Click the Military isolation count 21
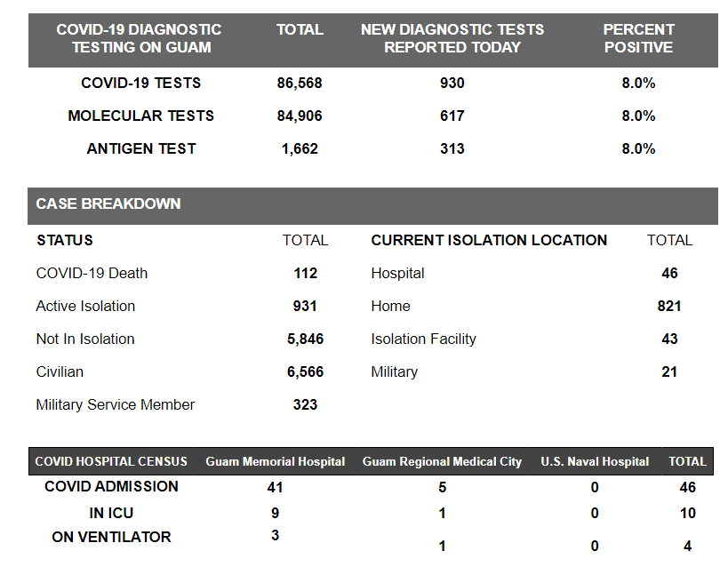728x567 pixels. [669, 372]
